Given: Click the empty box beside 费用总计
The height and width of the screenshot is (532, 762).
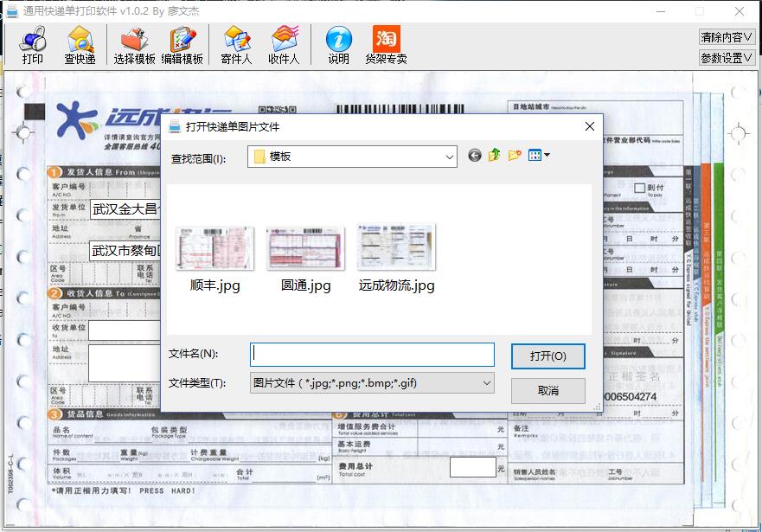Looking at the screenshot, I should (473, 467).
